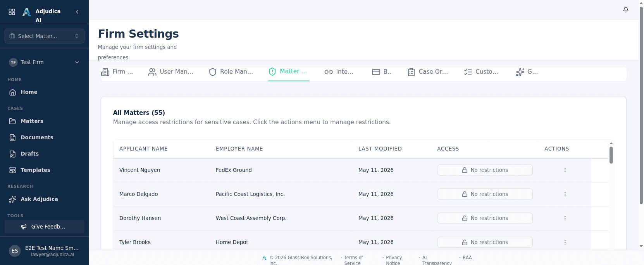Switch to the sparkle G... tab

527,72
